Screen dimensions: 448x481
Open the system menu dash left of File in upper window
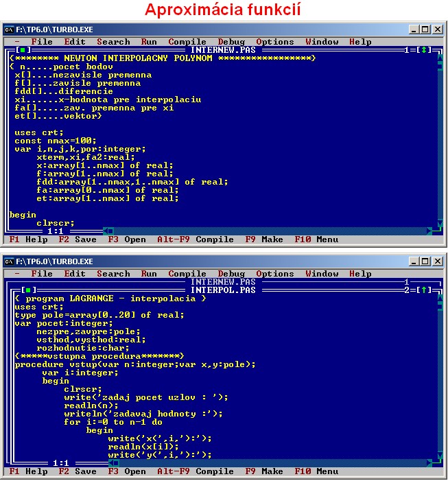17,42
